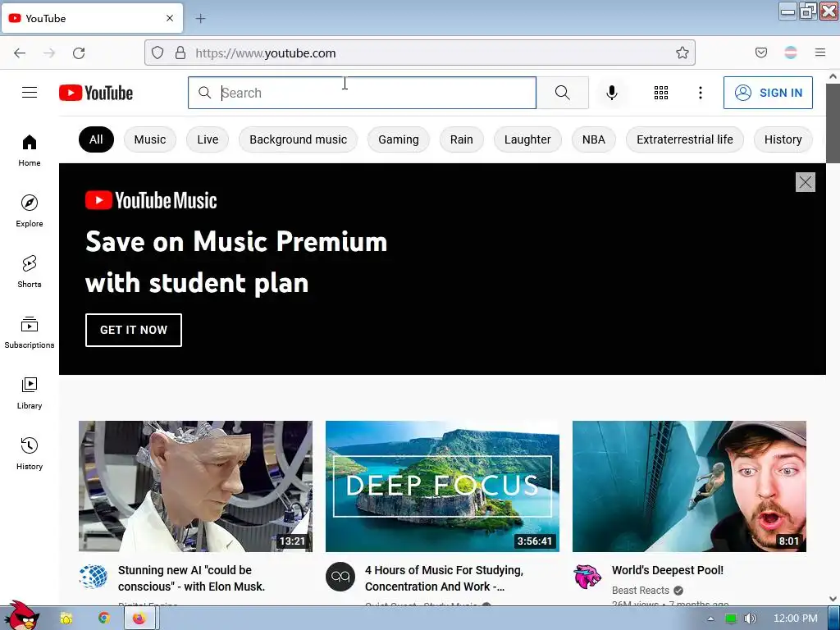
Task: Dismiss the YouTube Music banner ad
Action: point(806,182)
